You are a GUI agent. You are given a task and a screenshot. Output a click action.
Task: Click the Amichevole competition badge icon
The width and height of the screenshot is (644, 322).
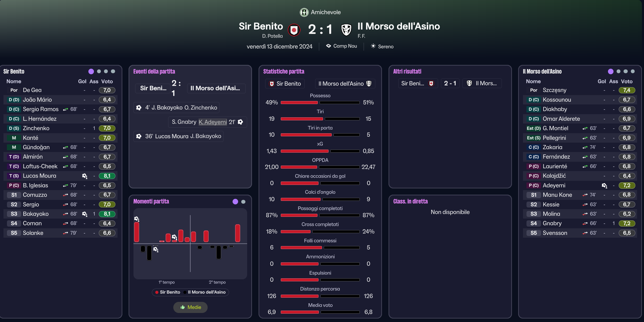[x=304, y=12]
